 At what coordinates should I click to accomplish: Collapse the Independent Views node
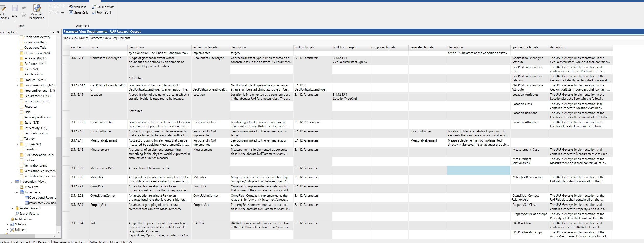tap(12, 182)
